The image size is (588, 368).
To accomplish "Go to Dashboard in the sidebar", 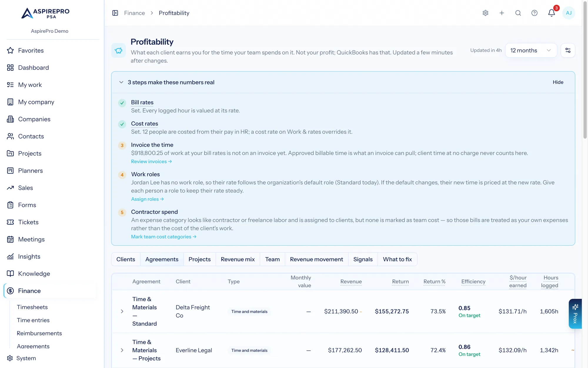I will point(33,68).
